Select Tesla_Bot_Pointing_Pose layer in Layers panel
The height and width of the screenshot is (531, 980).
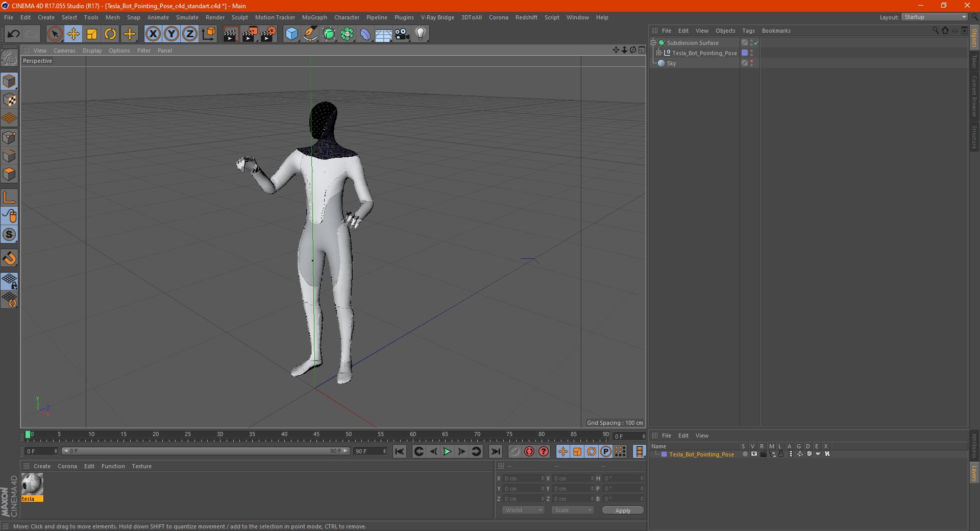[701, 454]
